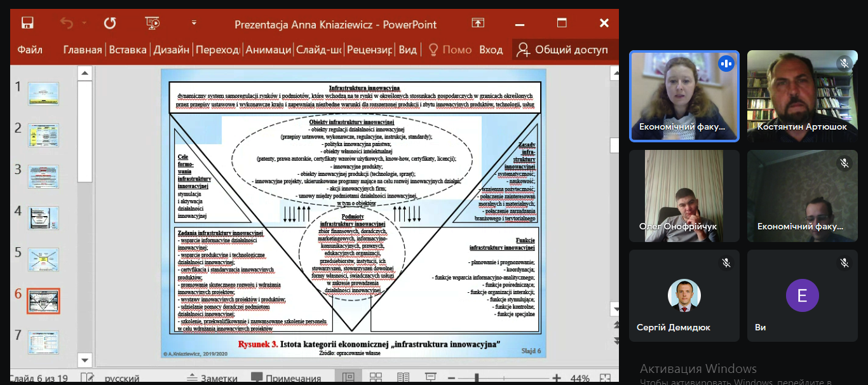
Task: Select slide 5 thumbnail
Action: coord(44,259)
